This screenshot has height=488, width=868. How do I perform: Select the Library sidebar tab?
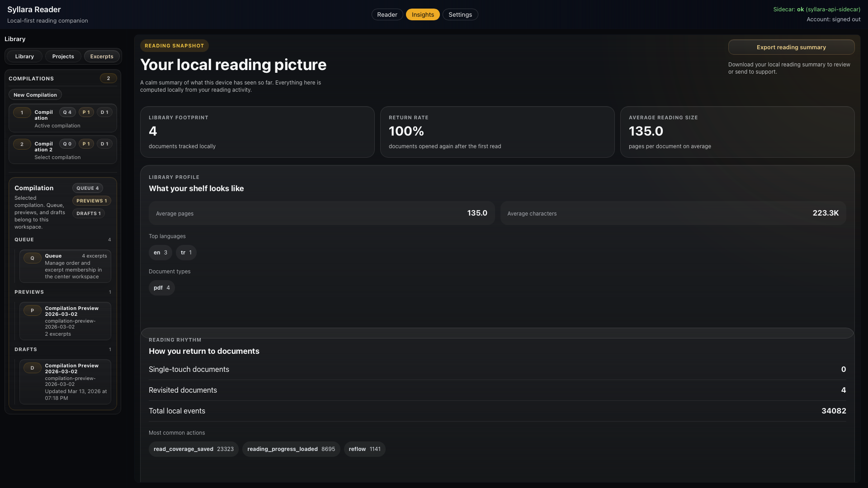(x=24, y=56)
